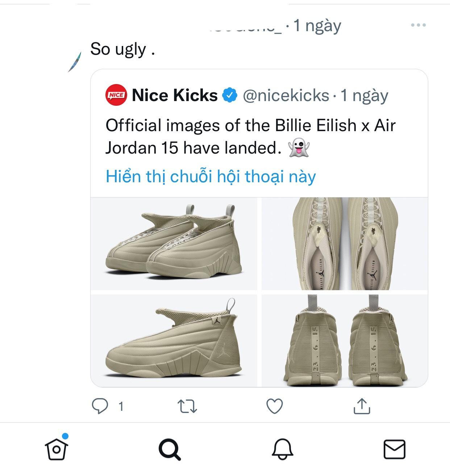Go to the Home tab
The image size is (450, 476).
click(x=57, y=450)
